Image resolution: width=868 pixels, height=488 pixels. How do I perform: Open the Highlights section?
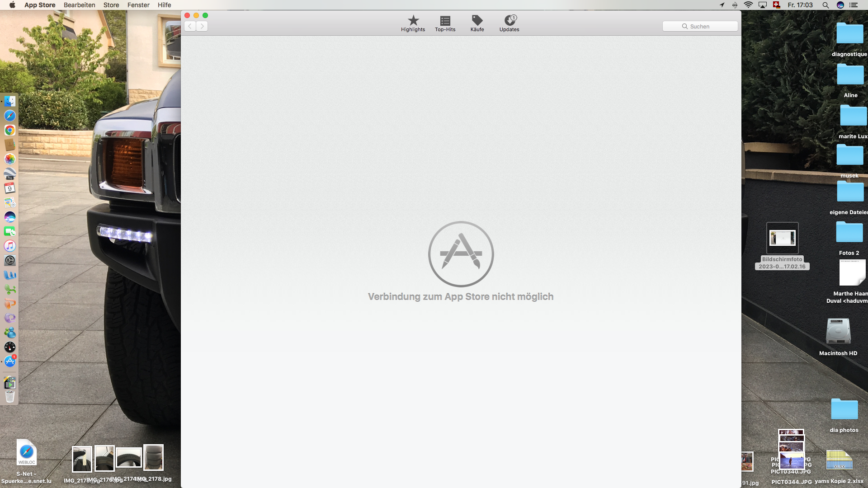[x=413, y=23]
